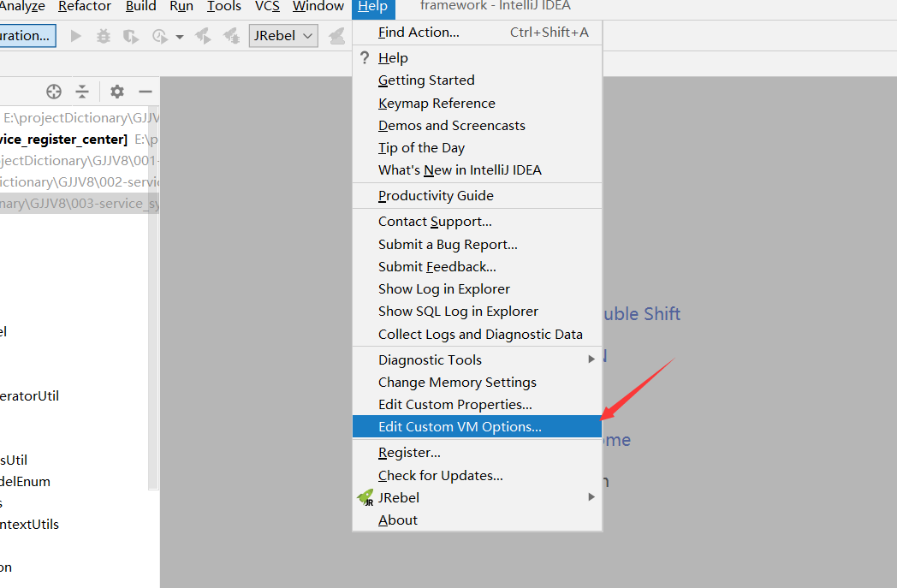Open What's New in IntelliJ IDEA
897x588 pixels.
point(477,169)
